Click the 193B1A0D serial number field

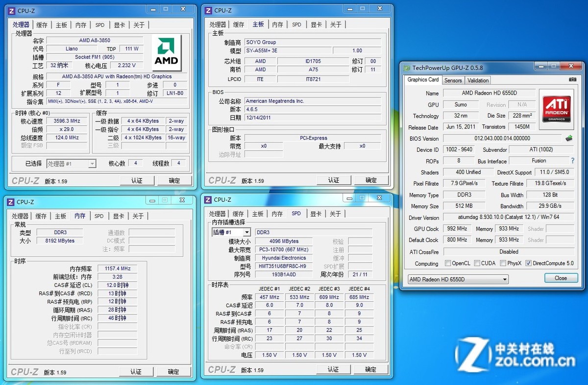pyautogui.click(x=283, y=274)
